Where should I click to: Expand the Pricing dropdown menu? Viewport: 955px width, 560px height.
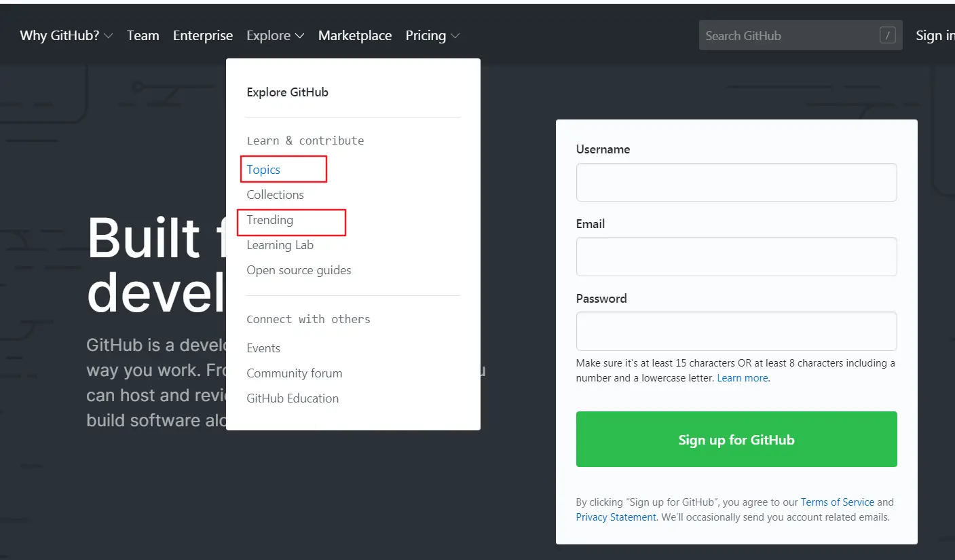432,35
